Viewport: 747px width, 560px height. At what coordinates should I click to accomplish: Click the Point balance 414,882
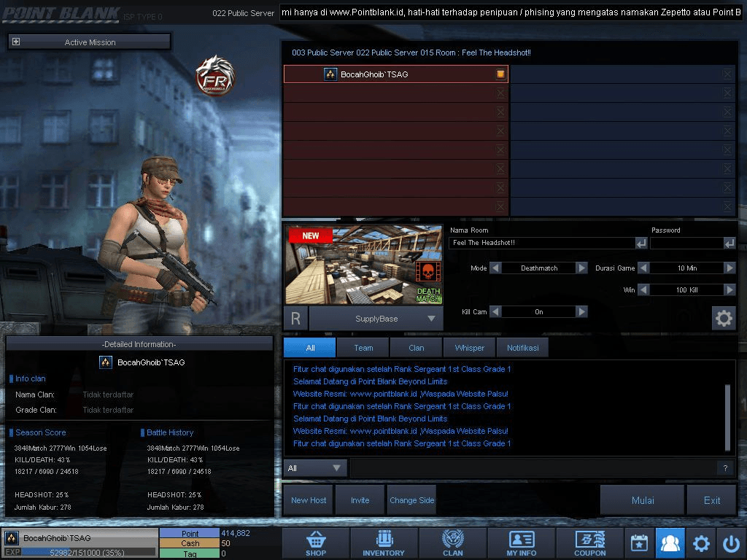click(x=236, y=533)
